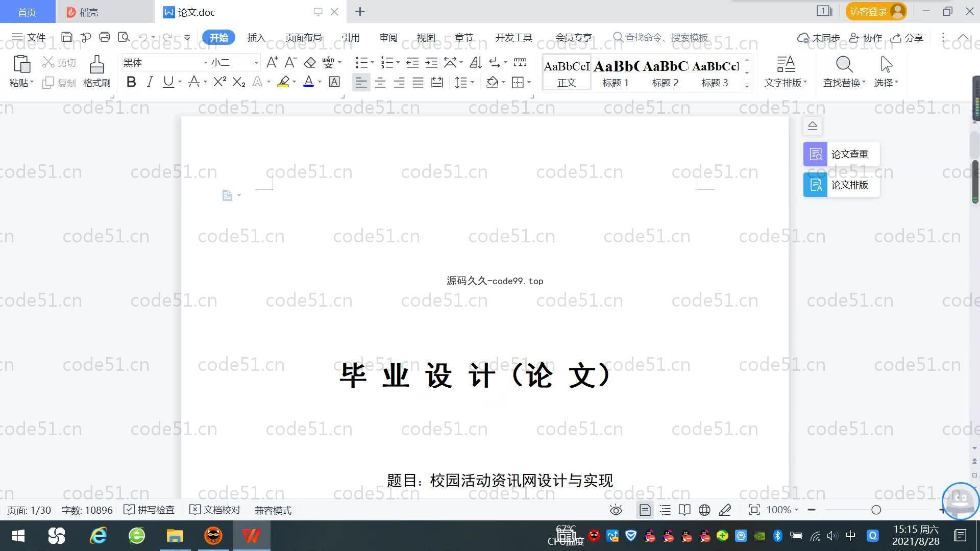Increase paragraph indent

(x=431, y=63)
